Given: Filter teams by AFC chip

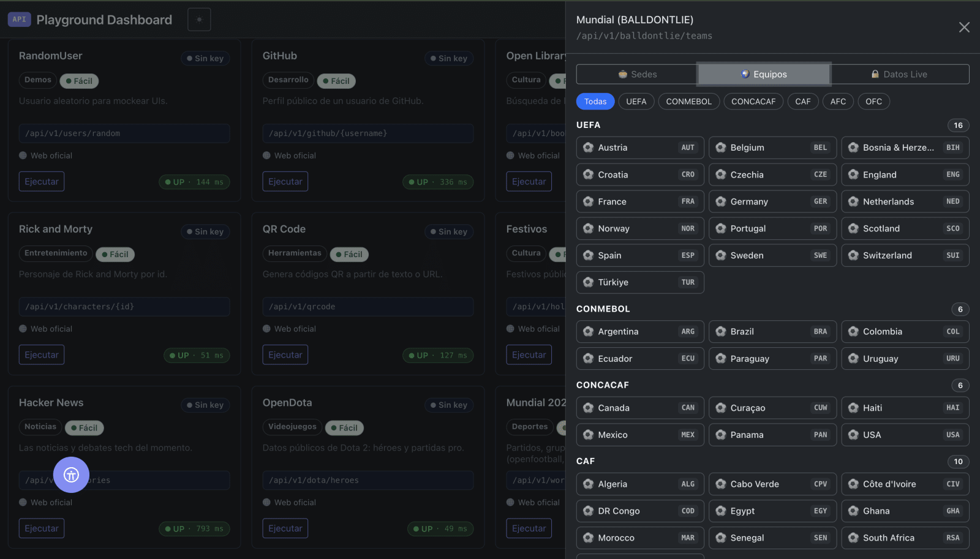Looking at the screenshot, I should coord(838,102).
